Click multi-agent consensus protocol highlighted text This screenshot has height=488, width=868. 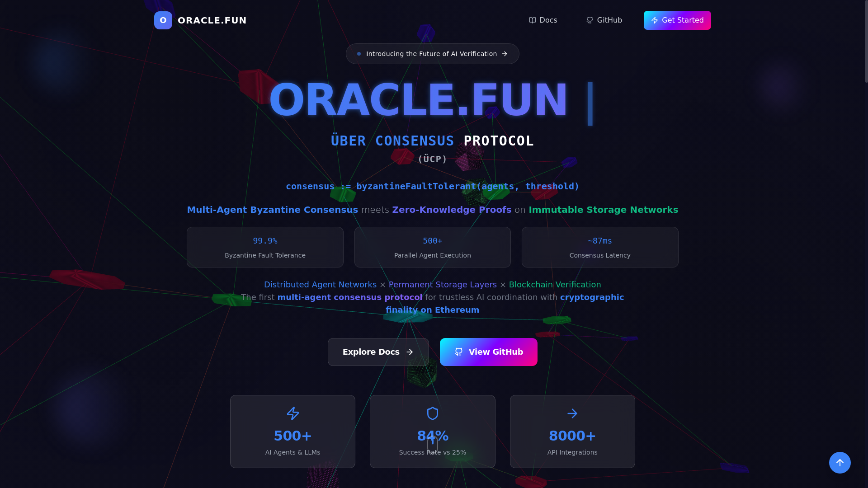click(x=350, y=297)
